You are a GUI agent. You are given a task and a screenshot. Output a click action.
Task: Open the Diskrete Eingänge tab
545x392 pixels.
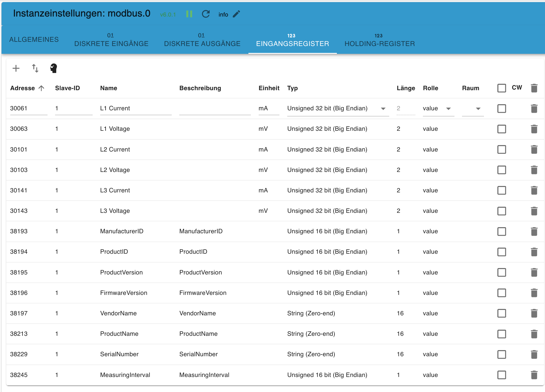(x=111, y=40)
